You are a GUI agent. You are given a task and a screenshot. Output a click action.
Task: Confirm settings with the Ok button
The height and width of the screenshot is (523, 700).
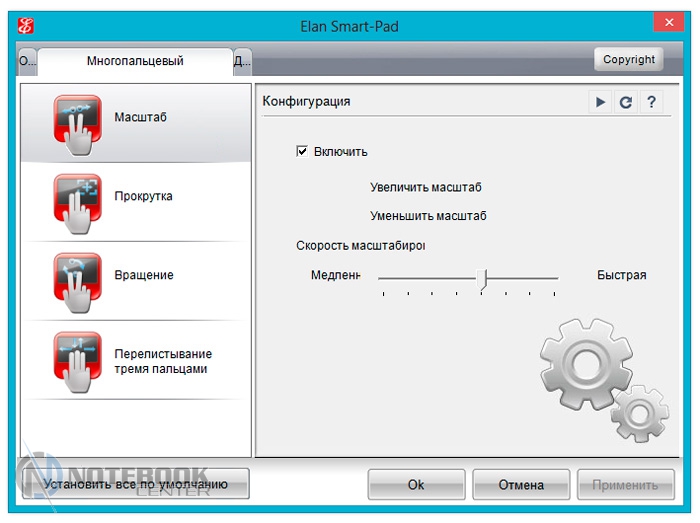(416, 485)
